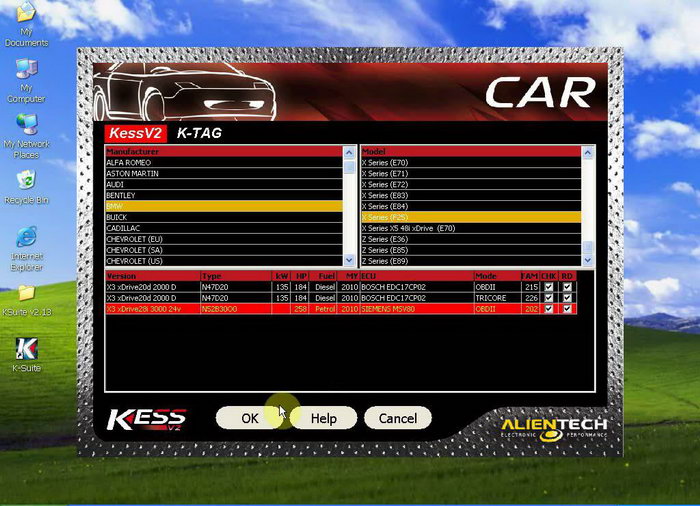
Task: Toggle CHK checkbox for BOSCH EDC17CP02 OBDII row
Action: 549,287
